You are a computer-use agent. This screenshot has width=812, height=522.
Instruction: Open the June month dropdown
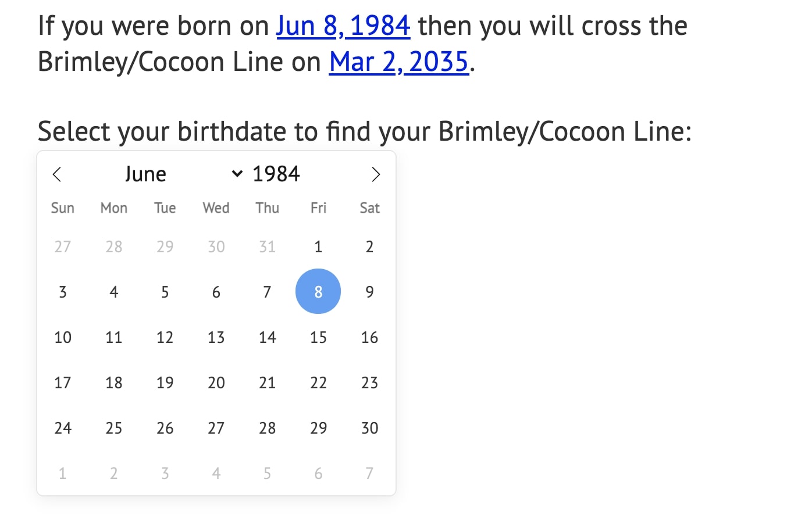pyautogui.click(x=146, y=173)
